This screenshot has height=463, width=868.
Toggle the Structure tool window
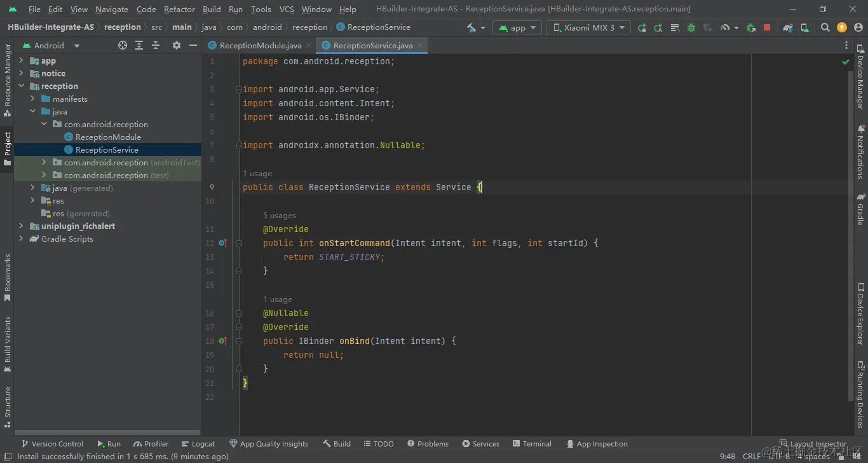tap(7, 406)
